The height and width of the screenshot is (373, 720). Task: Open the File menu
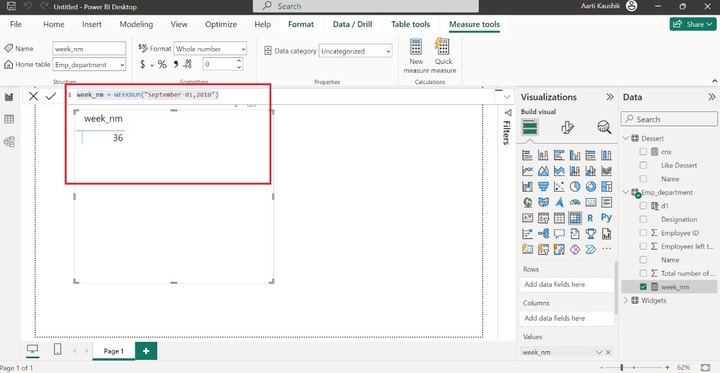16,24
